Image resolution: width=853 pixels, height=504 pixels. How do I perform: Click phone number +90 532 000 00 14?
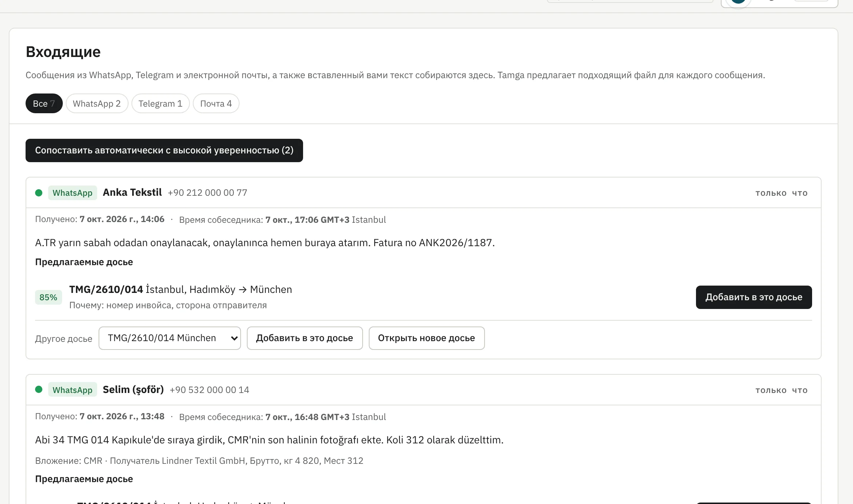coord(210,390)
